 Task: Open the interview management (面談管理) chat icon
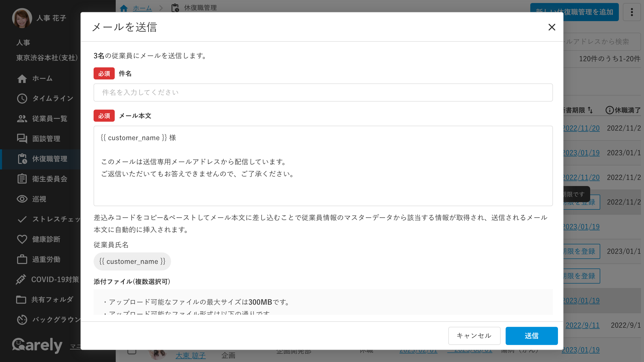pyautogui.click(x=22, y=139)
